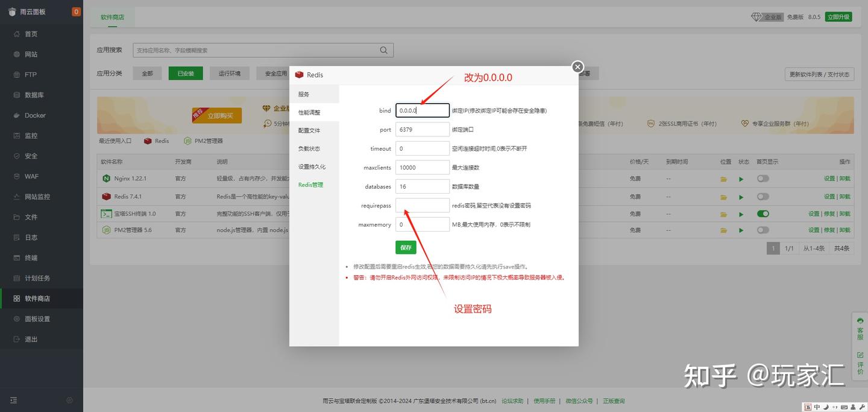Open 客服 floating button on the right
Image resolution: width=868 pixels, height=412 pixels.
[860, 330]
